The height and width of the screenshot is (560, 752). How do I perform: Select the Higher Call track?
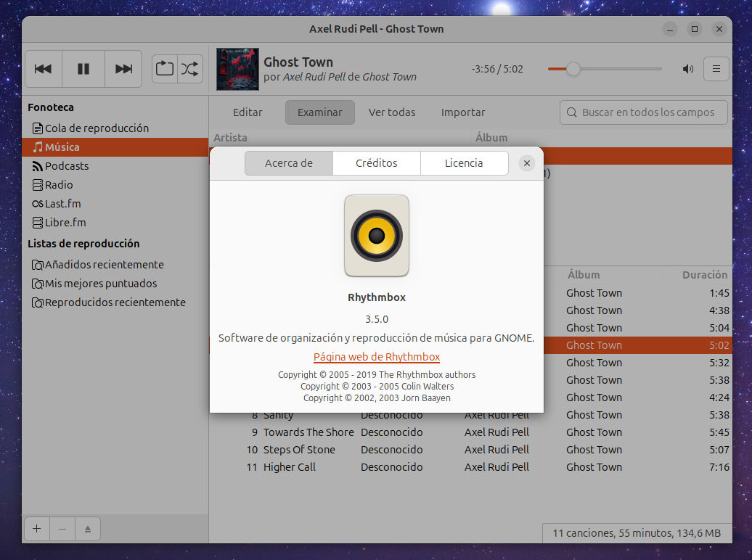(290, 467)
